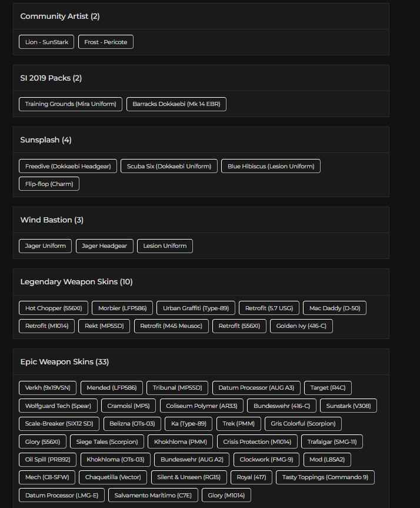
Task: Click the Salvamento Marítimo (C7E) tag
Action: coord(153,495)
